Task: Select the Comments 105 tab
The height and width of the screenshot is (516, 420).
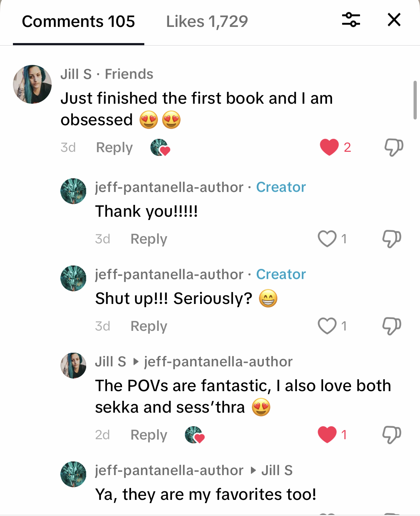Action: click(x=78, y=22)
